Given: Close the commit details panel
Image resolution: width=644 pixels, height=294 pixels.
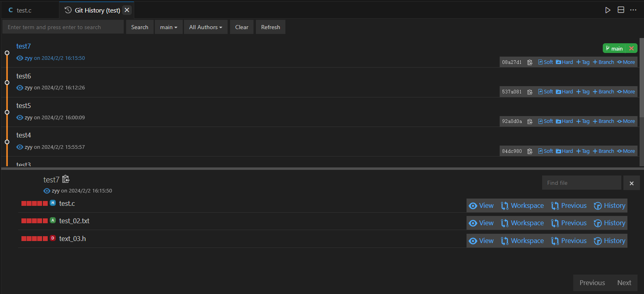Looking at the screenshot, I should (x=631, y=183).
